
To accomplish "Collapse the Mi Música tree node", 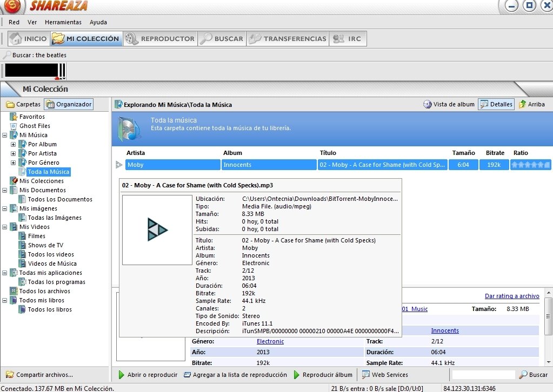I will (x=4, y=135).
